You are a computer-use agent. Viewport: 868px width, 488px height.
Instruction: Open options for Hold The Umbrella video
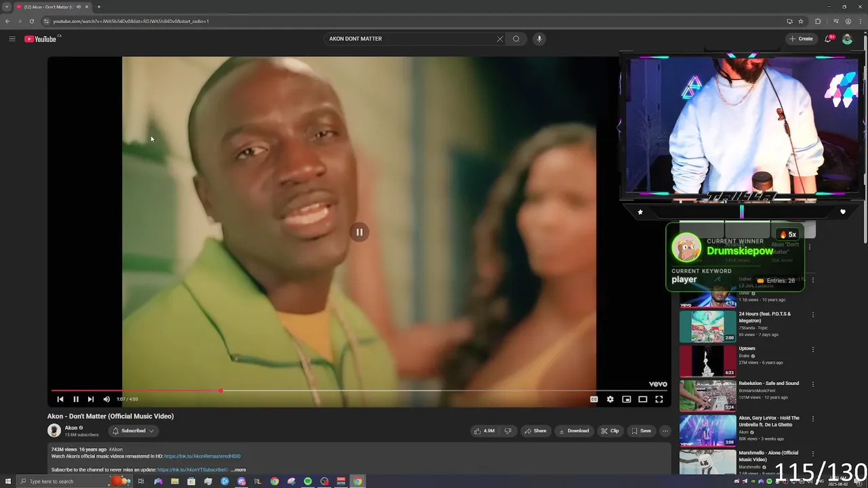point(812,418)
